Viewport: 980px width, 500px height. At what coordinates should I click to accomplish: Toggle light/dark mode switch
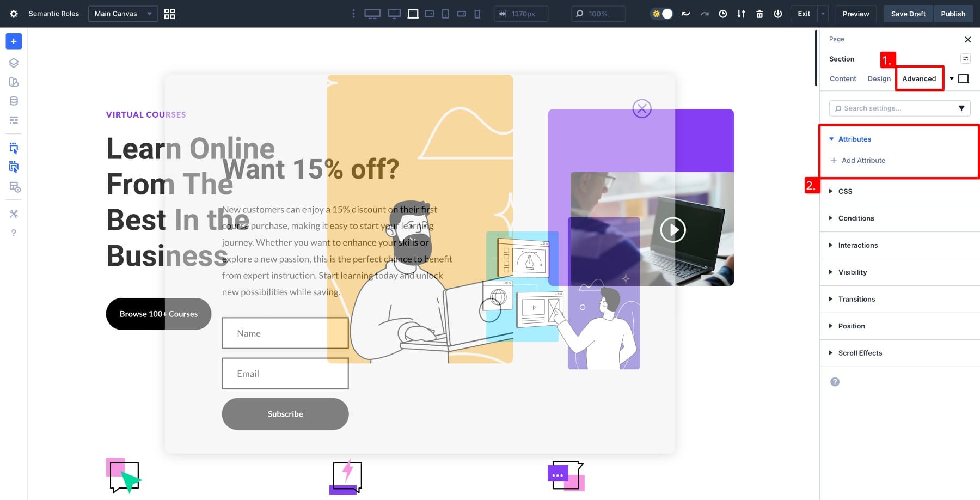(662, 14)
